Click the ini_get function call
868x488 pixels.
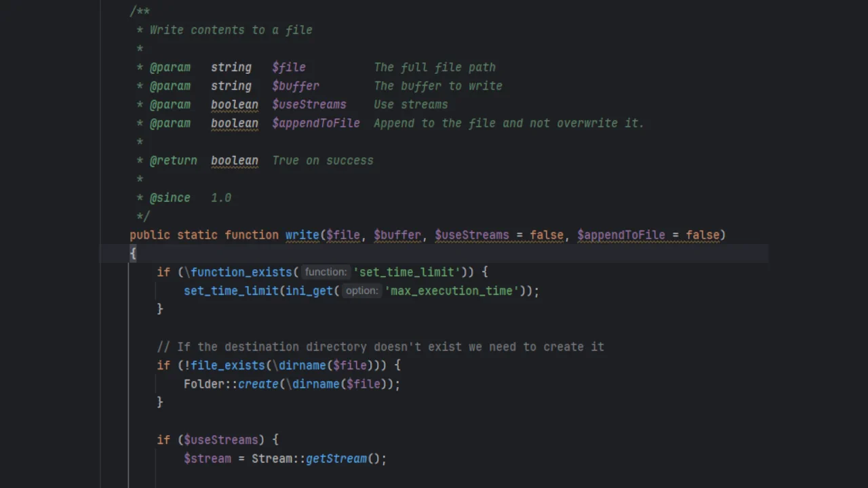click(309, 291)
